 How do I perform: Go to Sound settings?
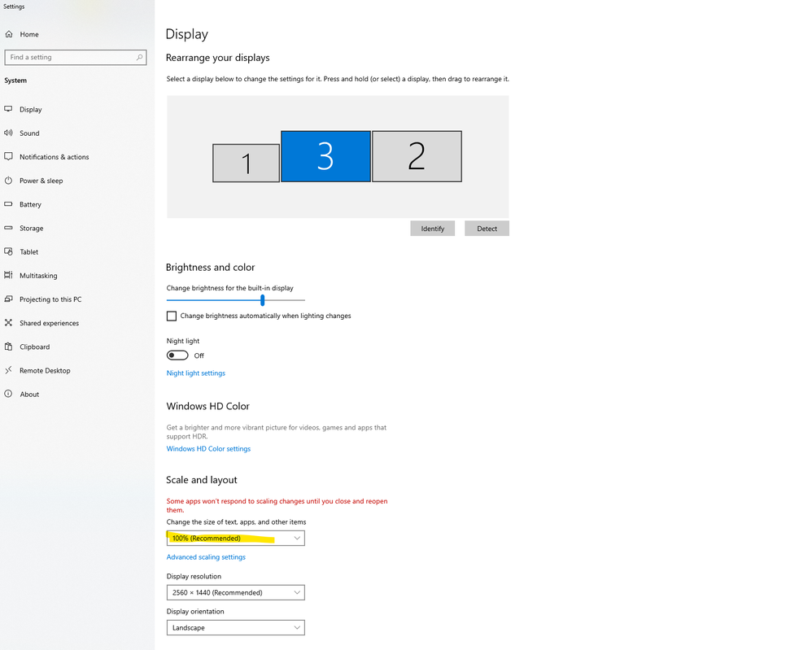click(29, 133)
